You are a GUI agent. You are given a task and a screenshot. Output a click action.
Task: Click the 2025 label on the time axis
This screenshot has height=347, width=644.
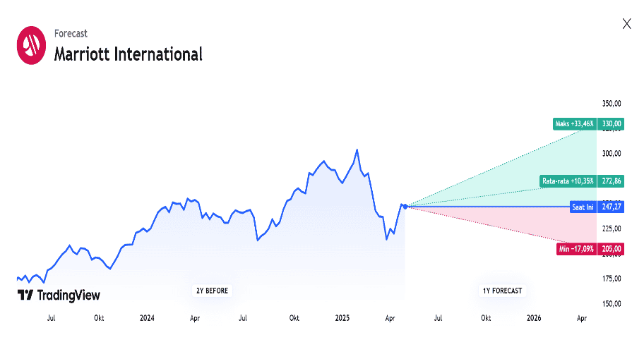click(343, 319)
